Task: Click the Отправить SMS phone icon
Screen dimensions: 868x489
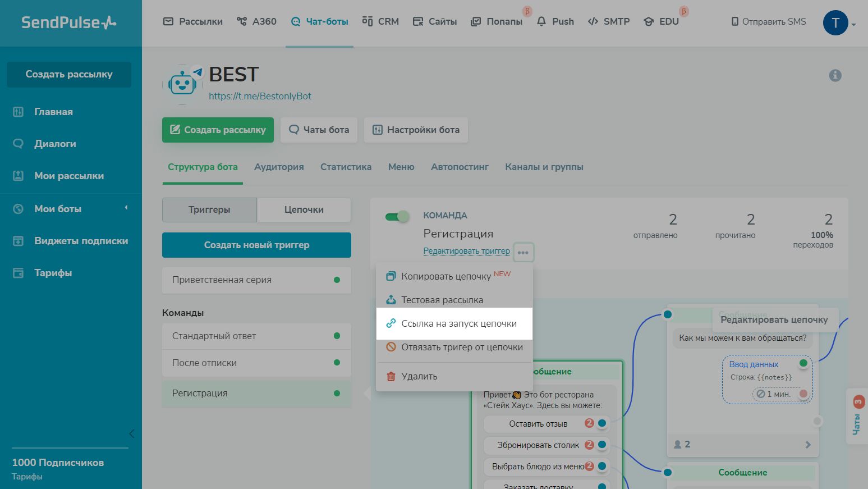Action: [x=734, y=21]
